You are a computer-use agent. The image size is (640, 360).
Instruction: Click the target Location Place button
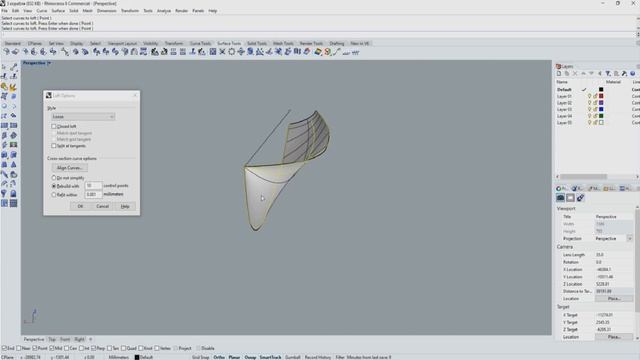(x=613, y=337)
